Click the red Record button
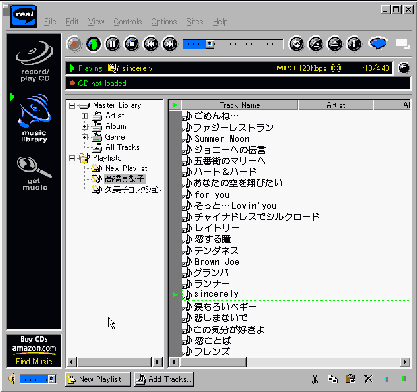 74,44
